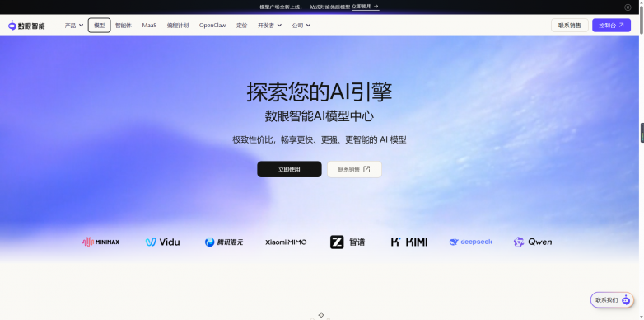
Task: Click the Qwen logo
Action: [533, 242]
